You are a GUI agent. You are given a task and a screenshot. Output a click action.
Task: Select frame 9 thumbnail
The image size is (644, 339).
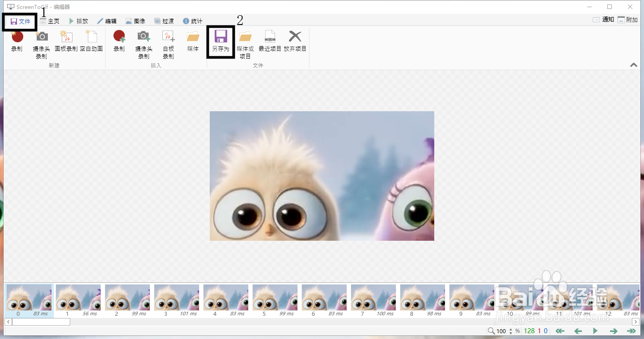(472, 301)
